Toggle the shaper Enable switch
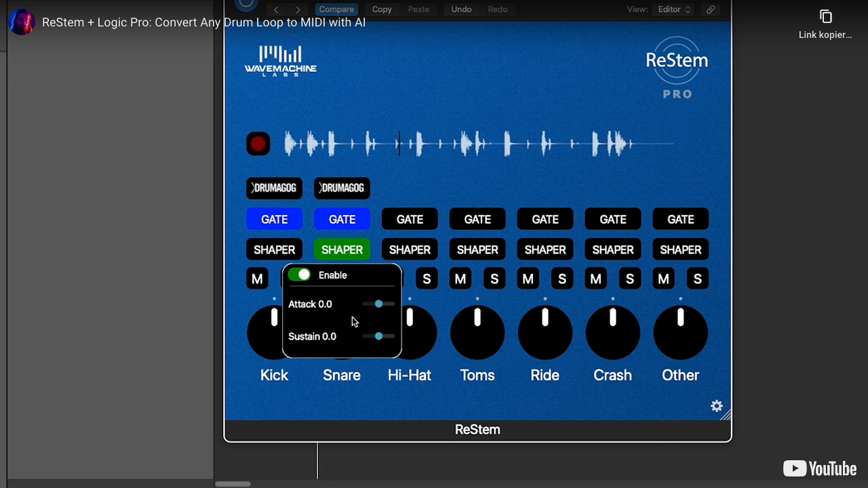Viewport: 868px width, 488px height. [x=299, y=274]
